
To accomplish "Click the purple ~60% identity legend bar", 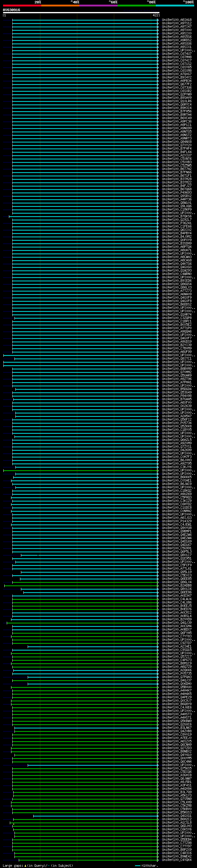I will click(x=98, y=6).
